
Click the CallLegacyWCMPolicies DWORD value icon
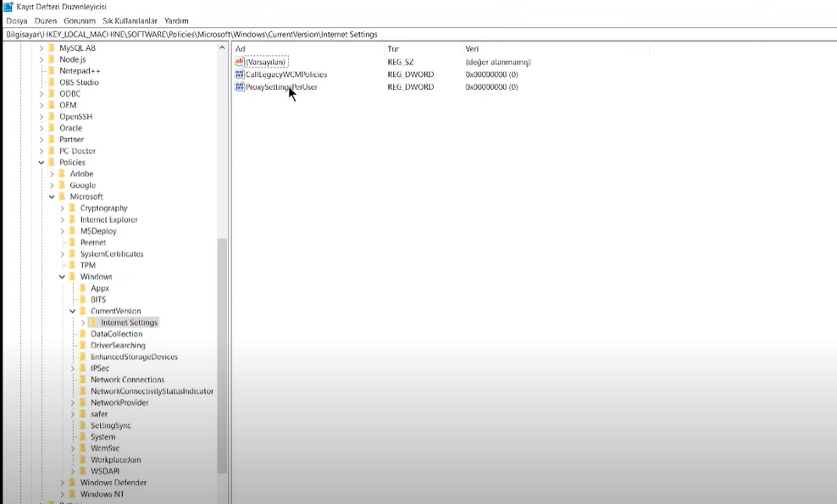(240, 75)
